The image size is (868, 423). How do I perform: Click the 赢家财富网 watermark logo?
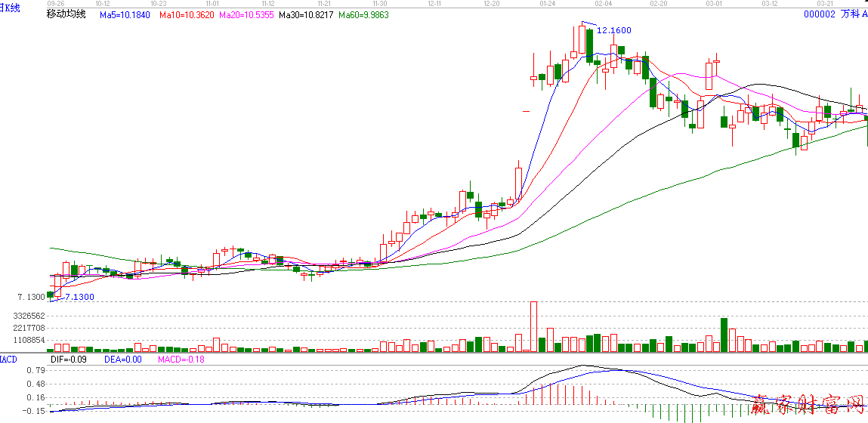pyautogui.click(x=809, y=406)
